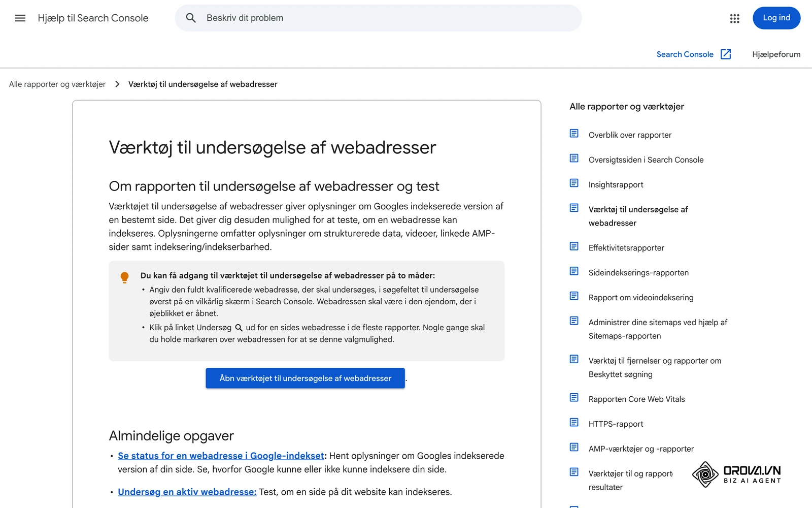The height and width of the screenshot is (508, 812).
Task: Open Sideindekserings-rapporten in the sidebar
Action: [638, 273]
